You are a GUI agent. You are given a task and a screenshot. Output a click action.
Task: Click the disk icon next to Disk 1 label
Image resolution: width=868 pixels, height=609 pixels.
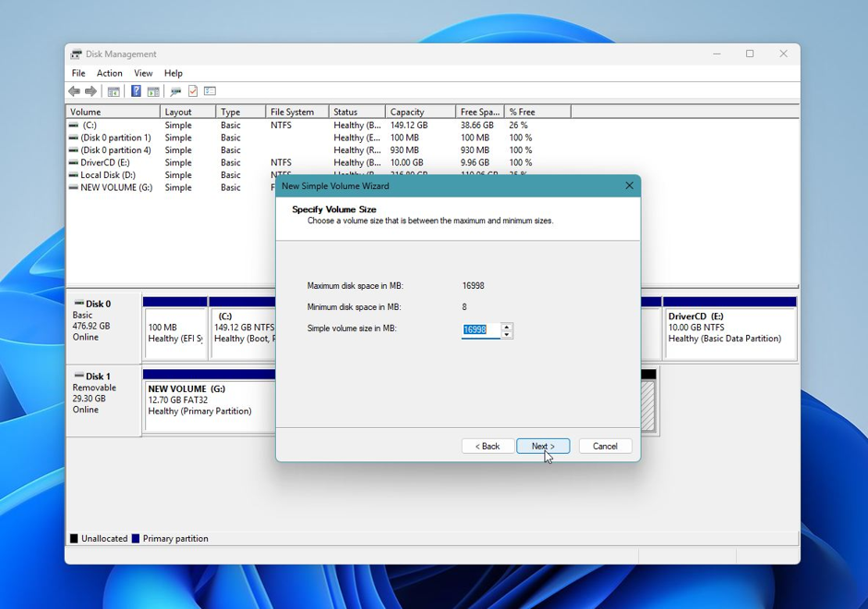[x=78, y=376]
